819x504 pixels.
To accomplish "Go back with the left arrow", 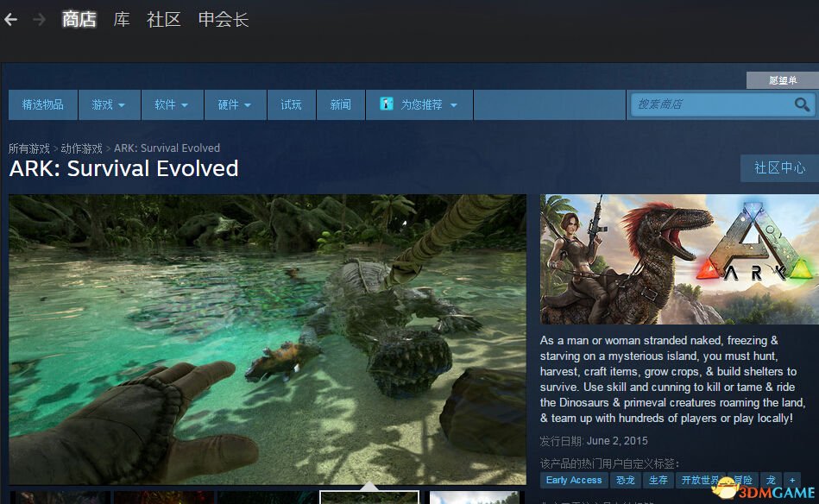I will point(10,20).
